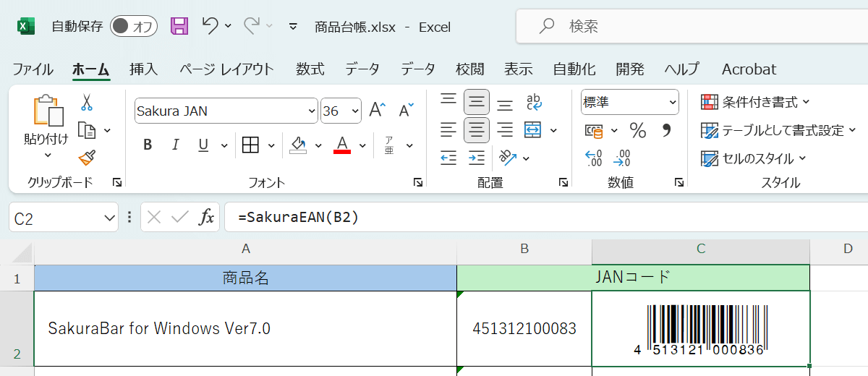
Task: Open テーブルとして書式設定 menu
Action: [x=778, y=130]
